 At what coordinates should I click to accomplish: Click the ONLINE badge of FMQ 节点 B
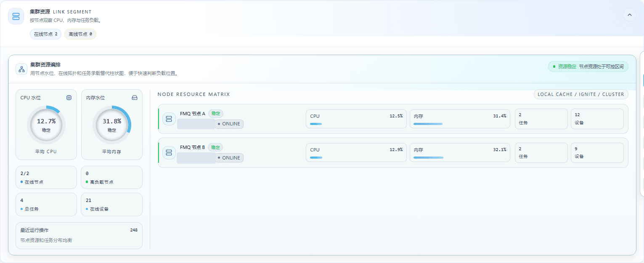[229, 158]
